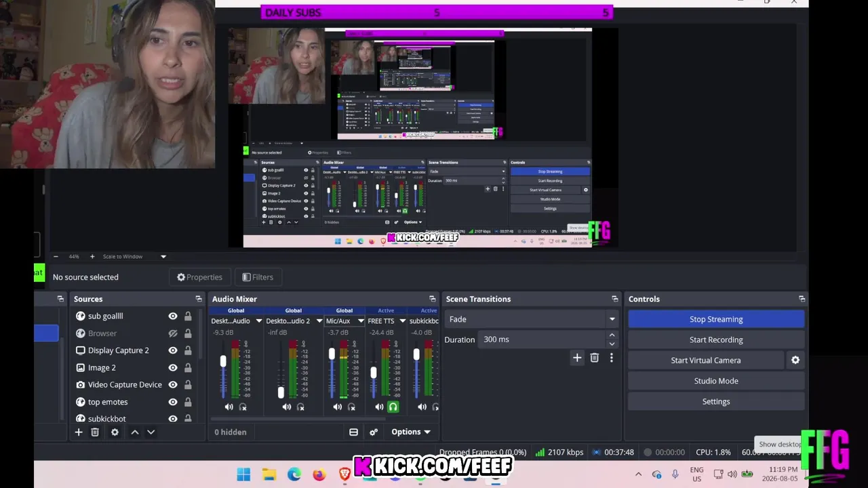Toggle lock on Display Capture 2 source
The height and width of the screenshot is (488, 868).
tap(188, 350)
